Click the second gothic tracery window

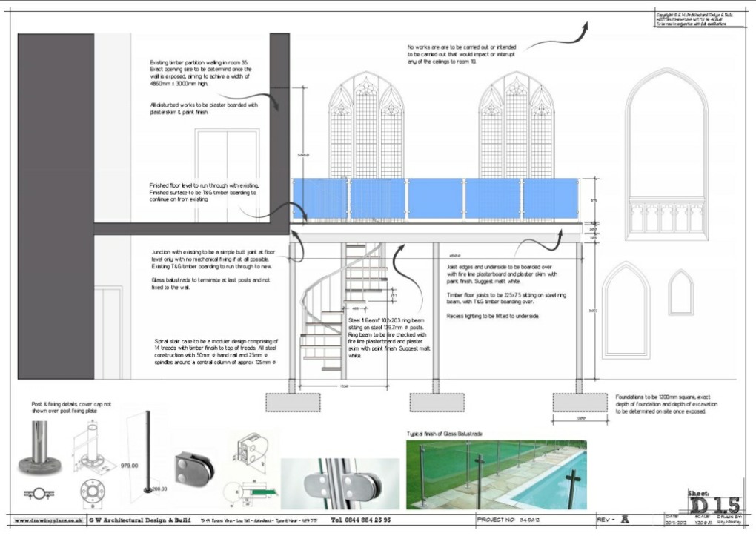pos(517,125)
